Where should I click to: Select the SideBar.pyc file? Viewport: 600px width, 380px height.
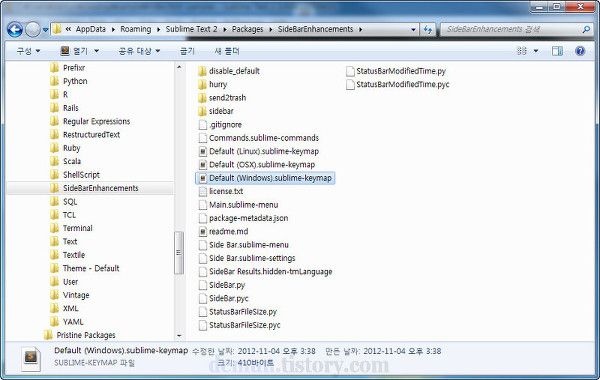click(x=228, y=298)
